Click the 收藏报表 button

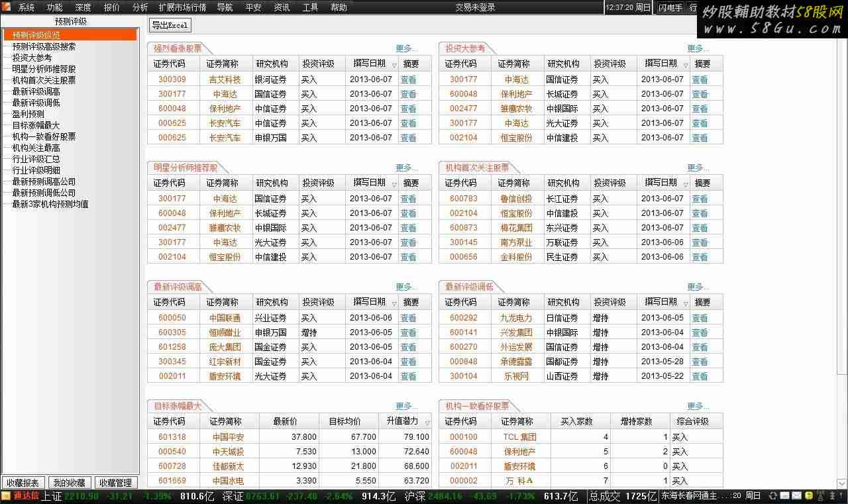click(x=23, y=483)
